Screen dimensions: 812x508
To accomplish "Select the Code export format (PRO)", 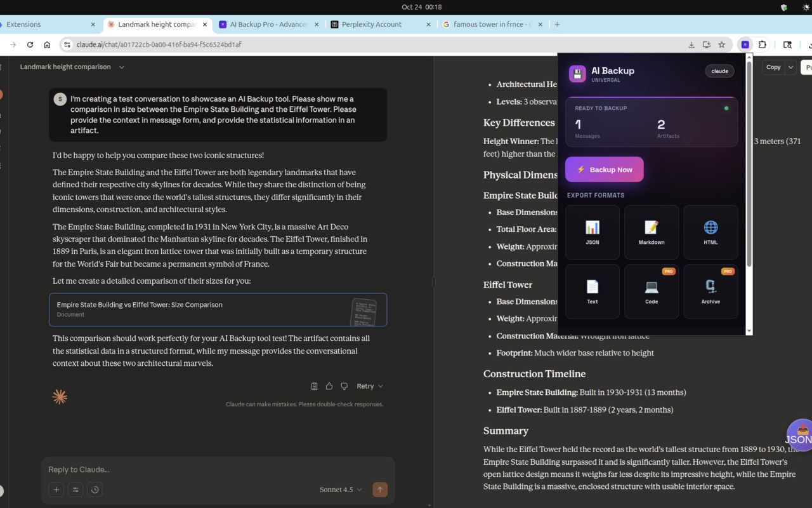I will tap(652, 291).
